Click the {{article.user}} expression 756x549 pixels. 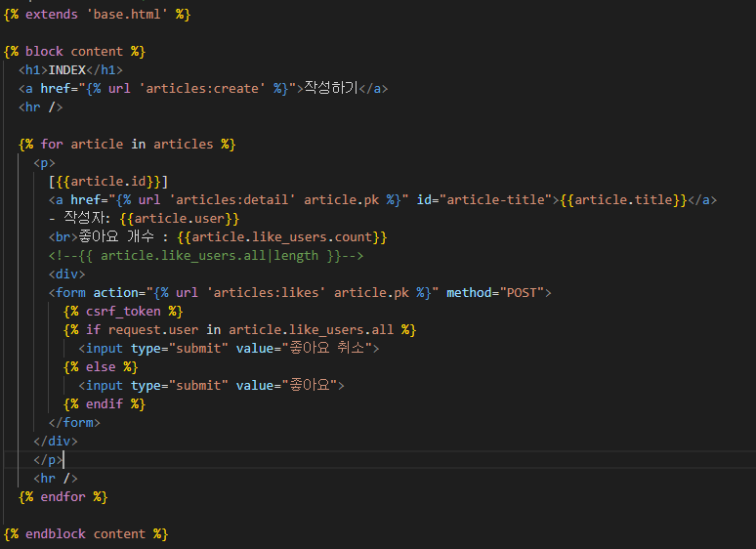pyautogui.click(x=180, y=219)
